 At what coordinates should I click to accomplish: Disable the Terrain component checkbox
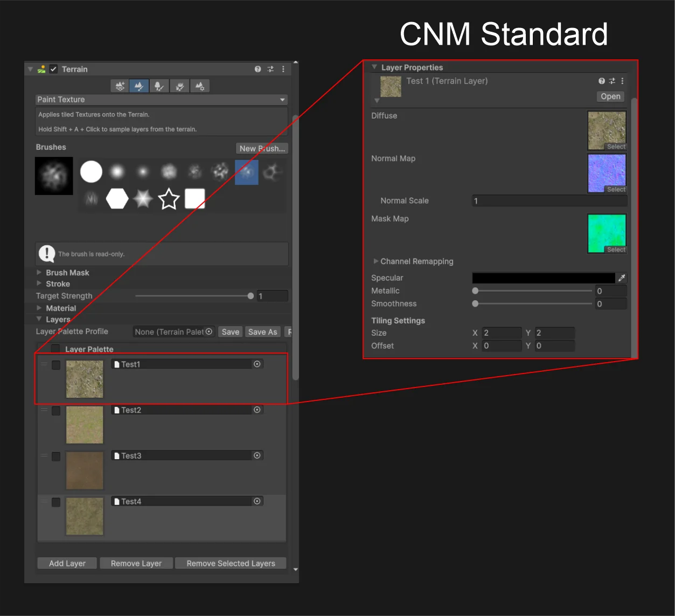click(53, 69)
